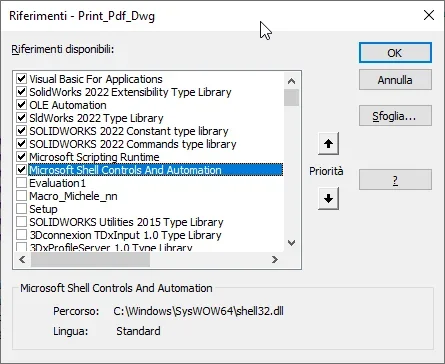Open the Sfoglia... browse dialog
Image resolution: width=445 pixels, height=364 pixels.
(395, 116)
